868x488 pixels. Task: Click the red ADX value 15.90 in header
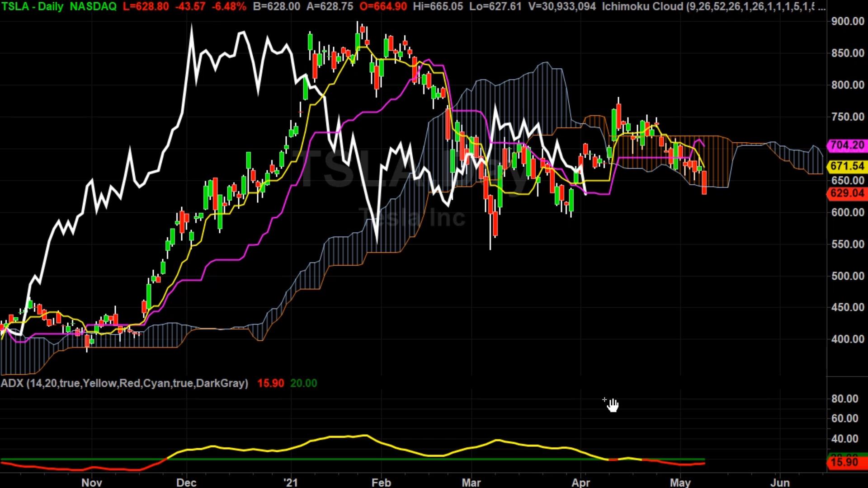270,383
